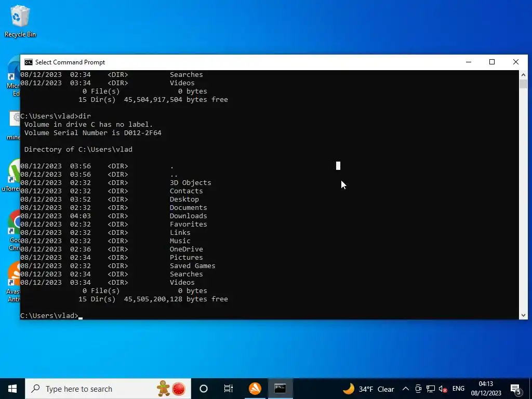532x399 pixels.
Task: Open the Windows Start menu
Action: point(12,389)
